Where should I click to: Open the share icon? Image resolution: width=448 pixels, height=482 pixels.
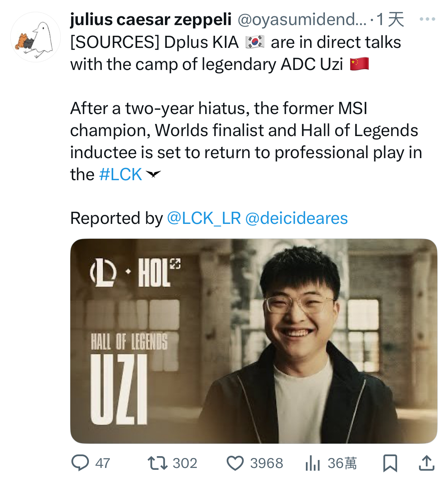click(427, 463)
